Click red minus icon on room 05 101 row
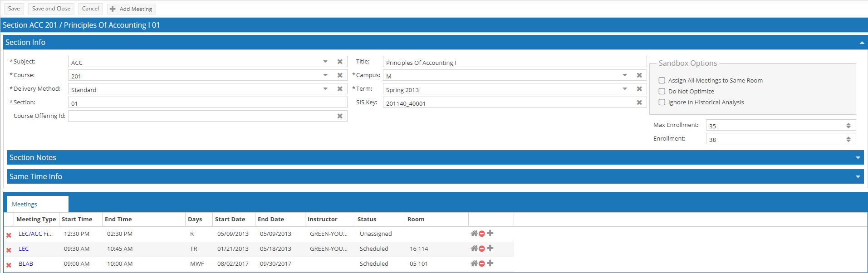 pos(482,264)
